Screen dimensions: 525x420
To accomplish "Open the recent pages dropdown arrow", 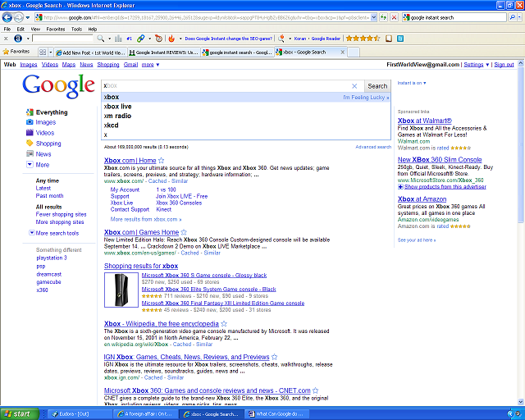I will (28, 17).
